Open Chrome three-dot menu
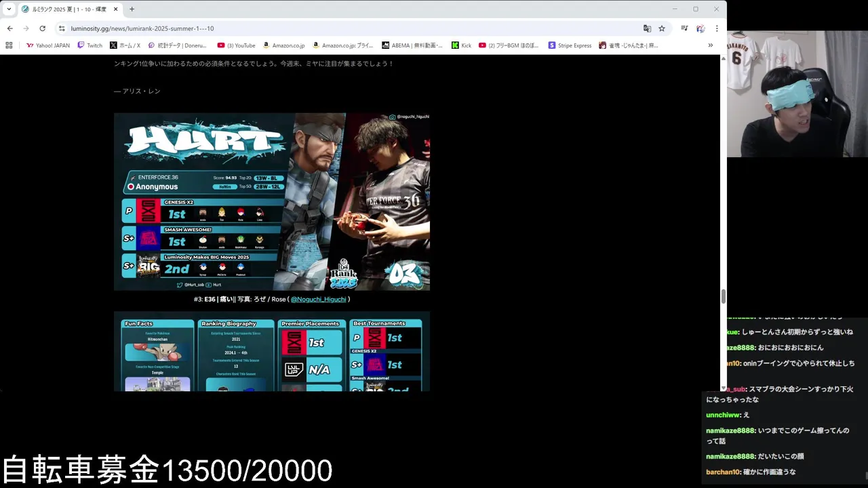The height and width of the screenshot is (488, 868). click(717, 28)
